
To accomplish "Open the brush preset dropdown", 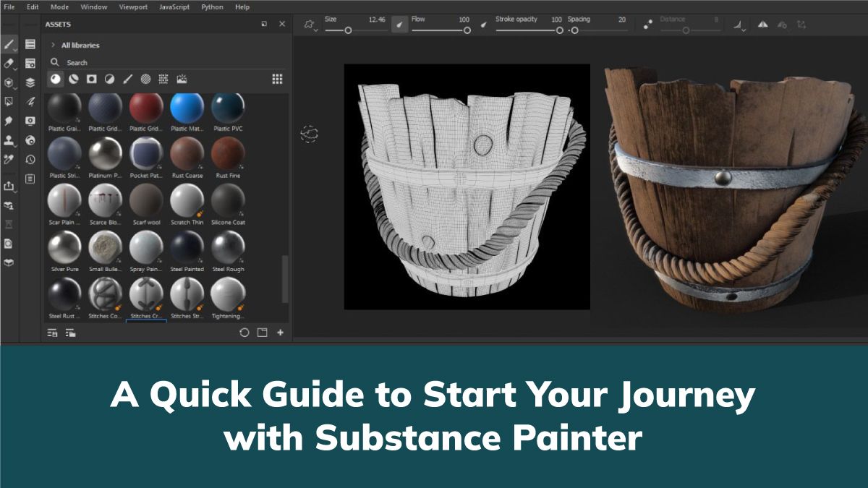I will 311,24.
